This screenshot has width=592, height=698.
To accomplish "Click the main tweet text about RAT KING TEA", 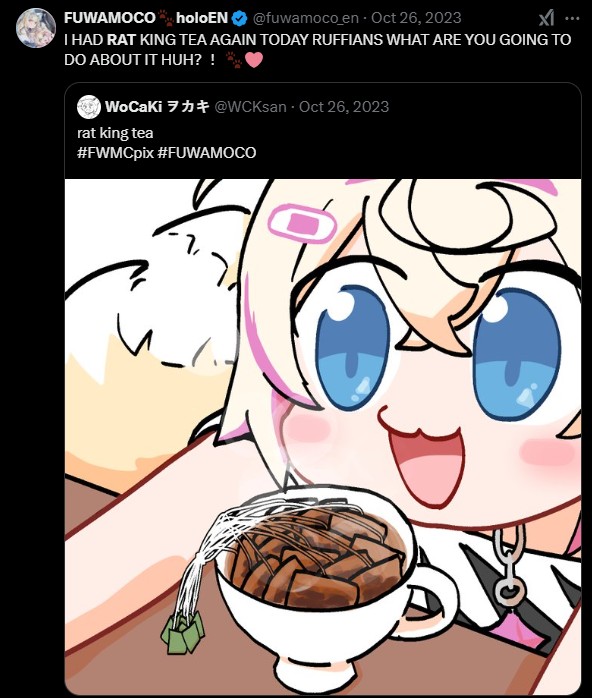I will click(317, 49).
